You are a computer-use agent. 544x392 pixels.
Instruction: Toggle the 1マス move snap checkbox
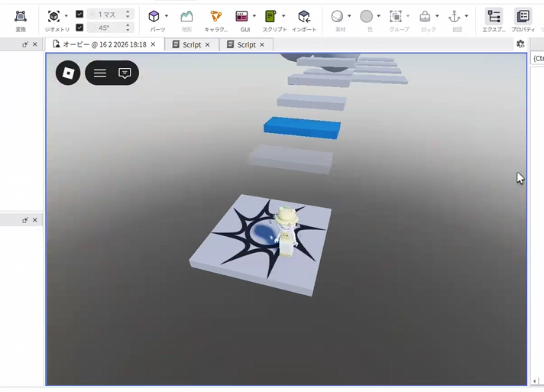[x=79, y=14]
